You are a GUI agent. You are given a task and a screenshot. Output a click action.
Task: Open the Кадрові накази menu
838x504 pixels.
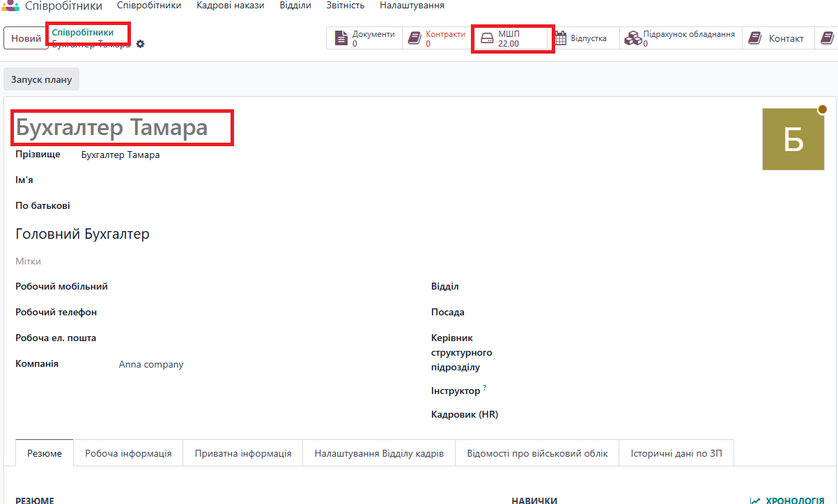click(230, 6)
